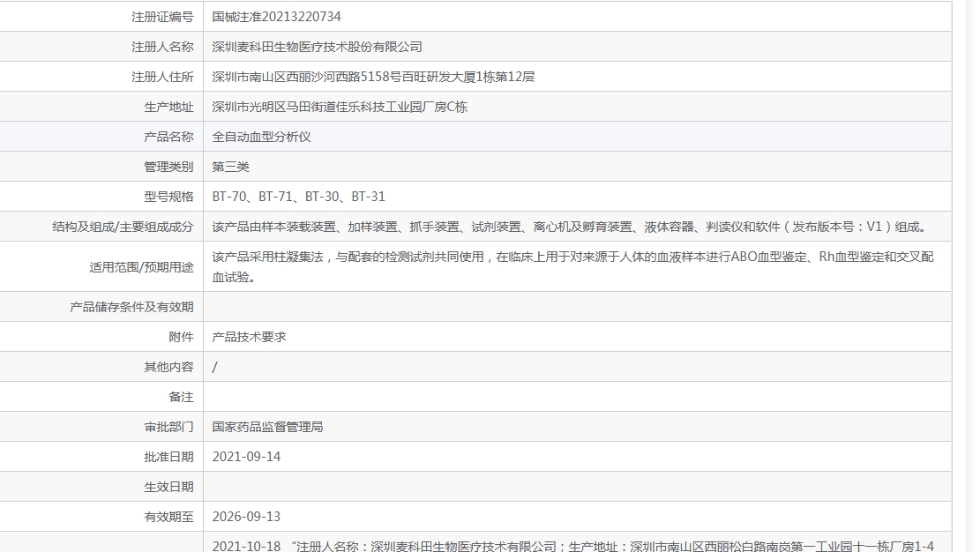
Task: Click the 注册人名称 label
Action: (x=162, y=47)
